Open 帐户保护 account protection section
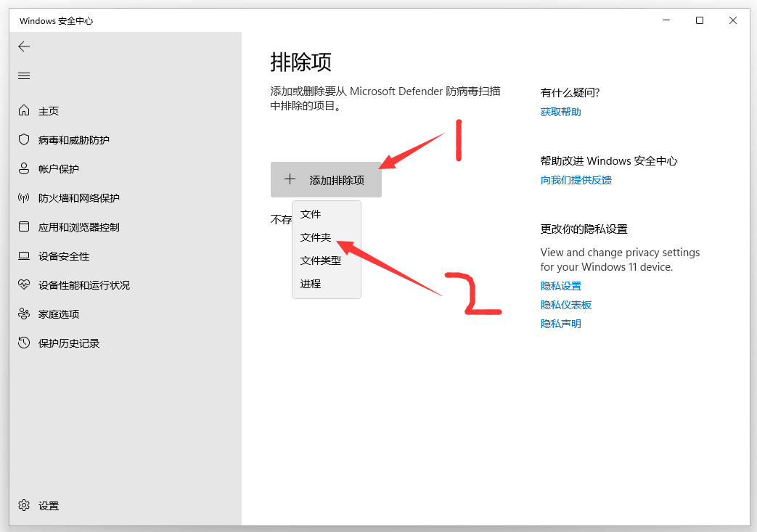Screen dimensions: 757x532 (x=54, y=168)
